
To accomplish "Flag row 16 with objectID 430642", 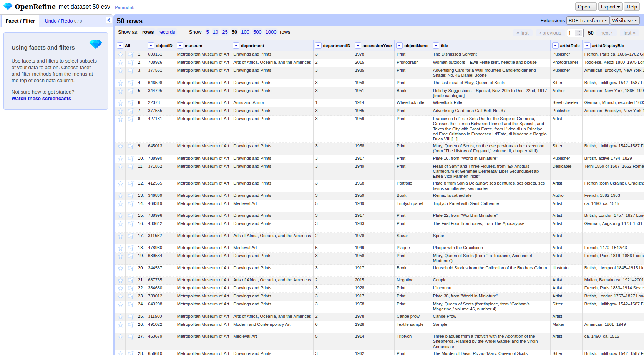I will coord(131,224).
